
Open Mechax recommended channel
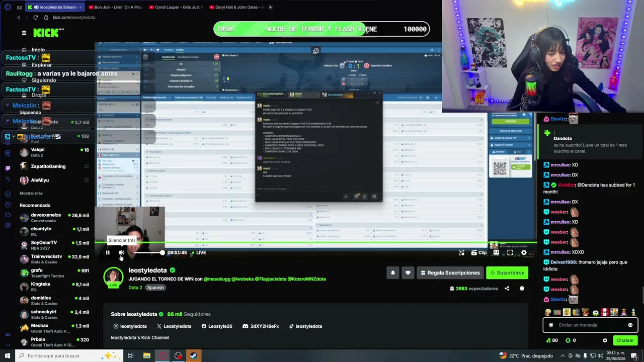(x=54, y=328)
